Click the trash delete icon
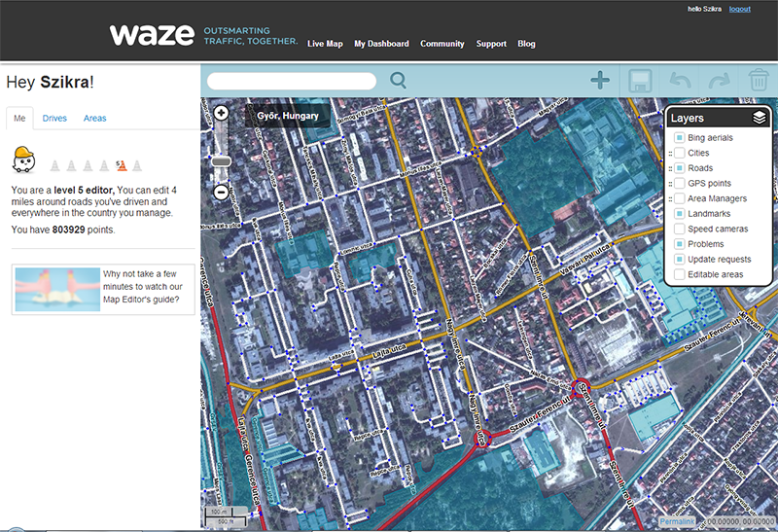Screen dimensions: 778x532 pyautogui.click(x=759, y=81)
